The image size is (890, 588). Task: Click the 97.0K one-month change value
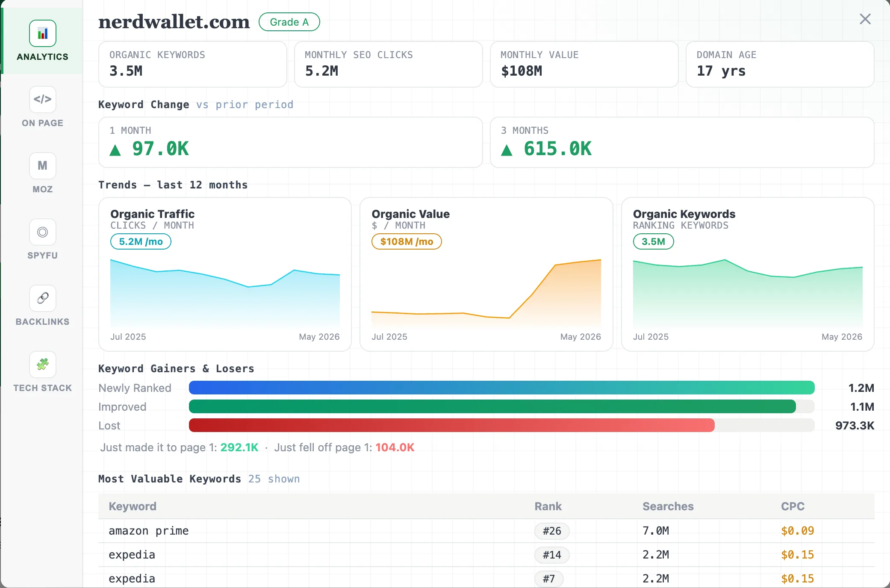[160, 149]
